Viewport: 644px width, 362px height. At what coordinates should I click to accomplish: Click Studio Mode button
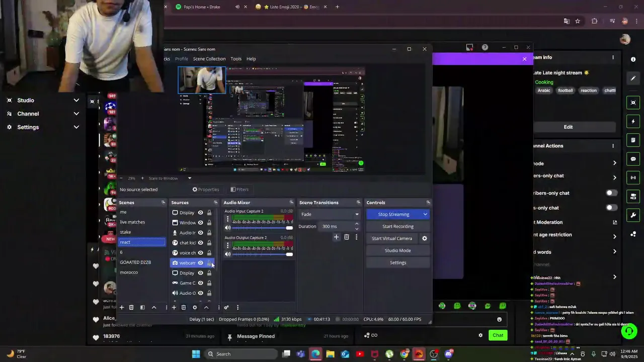pos(398,250)
